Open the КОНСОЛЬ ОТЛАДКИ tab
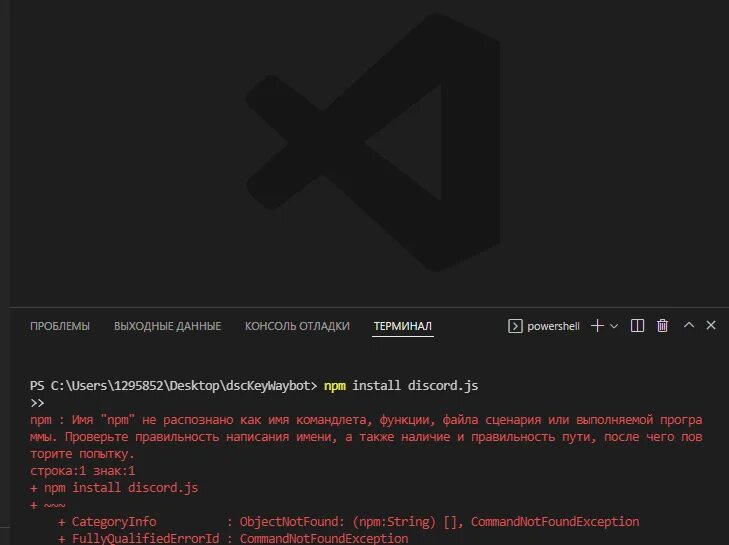 297,326
